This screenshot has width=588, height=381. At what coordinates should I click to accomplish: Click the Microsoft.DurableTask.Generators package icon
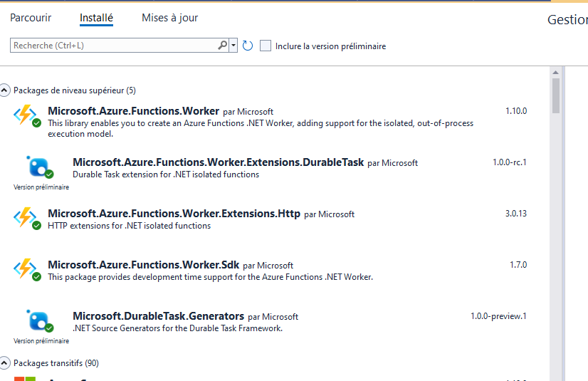pyautogui.click(x=40, y=321)
